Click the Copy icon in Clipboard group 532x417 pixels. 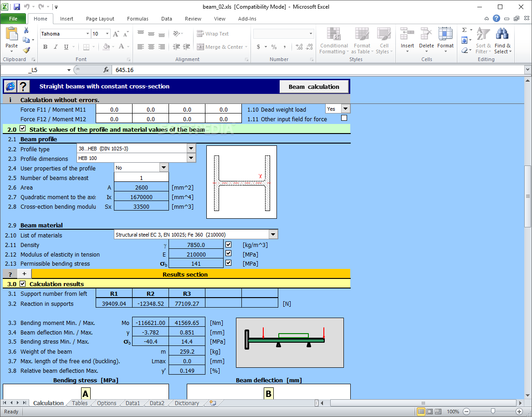(x=26, y=40)
